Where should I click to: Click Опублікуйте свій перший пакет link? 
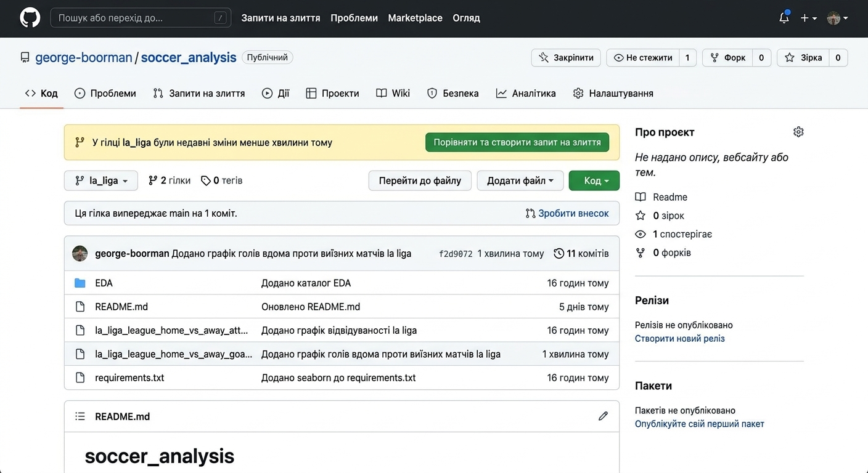[700, 424]
